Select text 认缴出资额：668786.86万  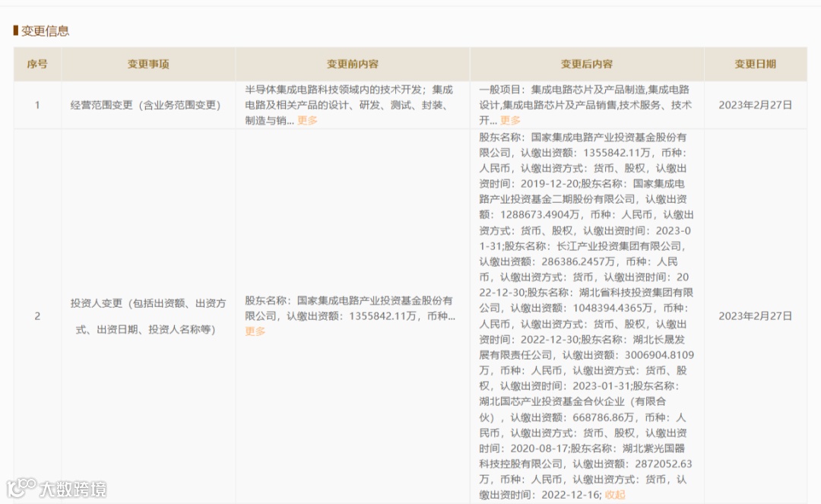click(x=572, y=417)
